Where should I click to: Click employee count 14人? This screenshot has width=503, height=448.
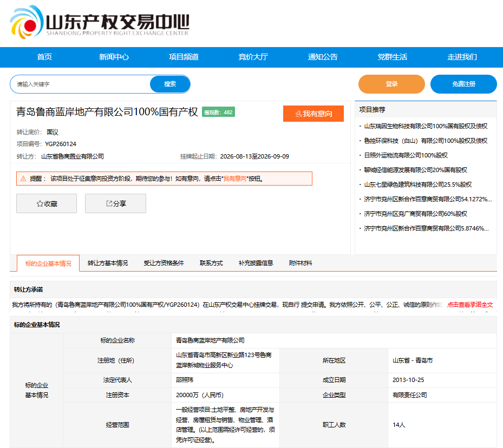399,425
